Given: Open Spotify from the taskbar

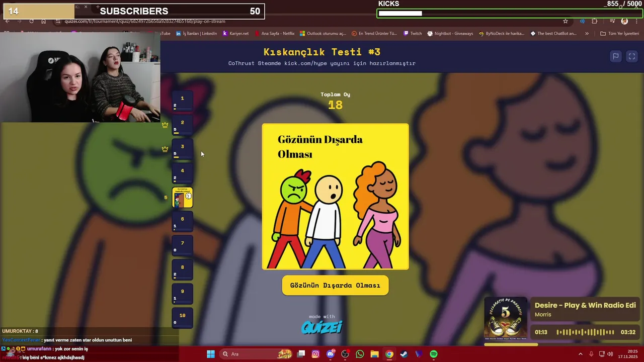Looking at the screenshot, I should pos(434,354).
